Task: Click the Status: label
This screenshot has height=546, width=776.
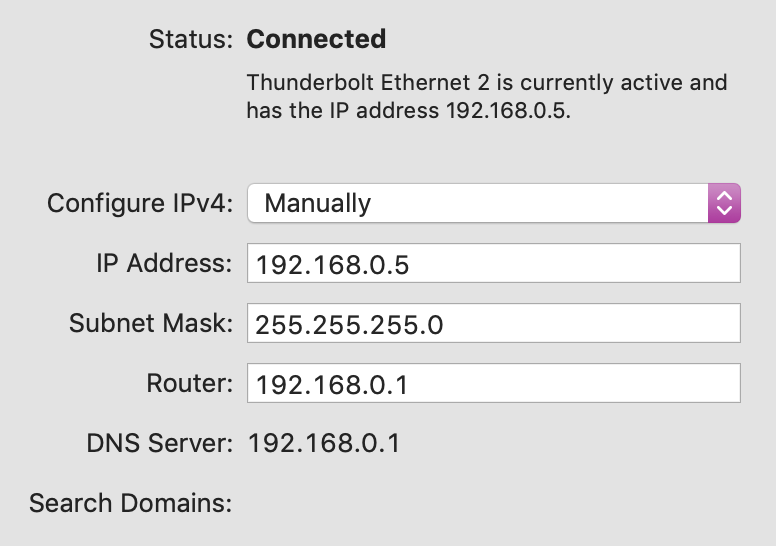Action: click(191, 39)
